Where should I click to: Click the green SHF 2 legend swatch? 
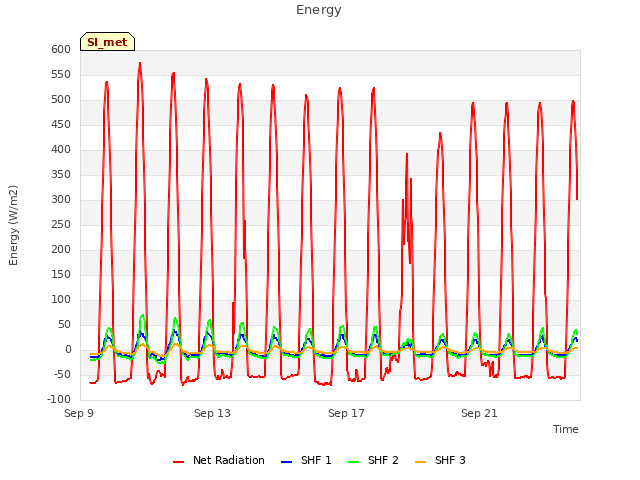353,462
